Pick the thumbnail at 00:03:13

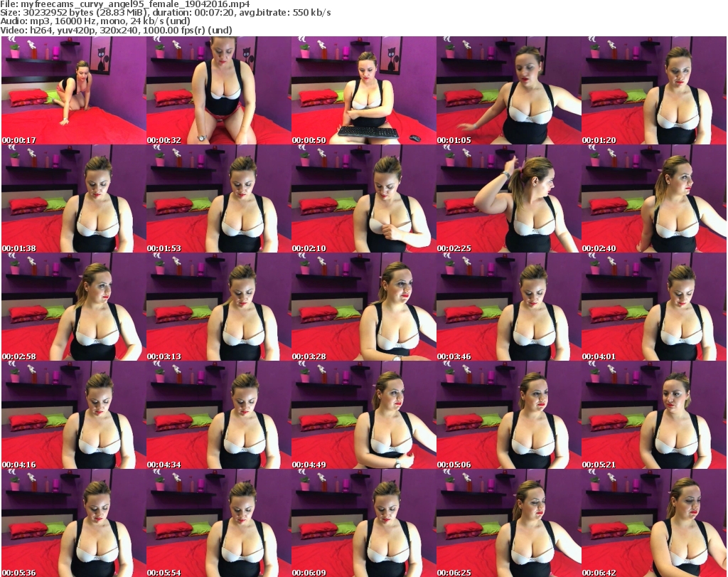(219, 307)
